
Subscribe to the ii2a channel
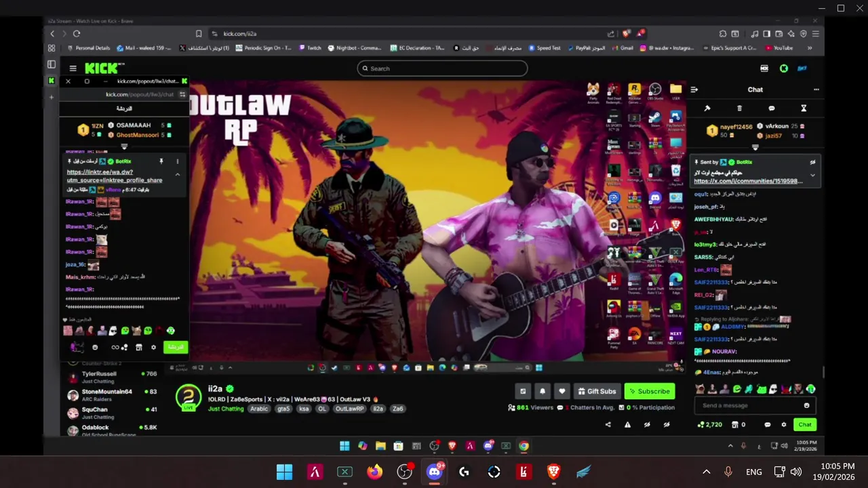649,391
